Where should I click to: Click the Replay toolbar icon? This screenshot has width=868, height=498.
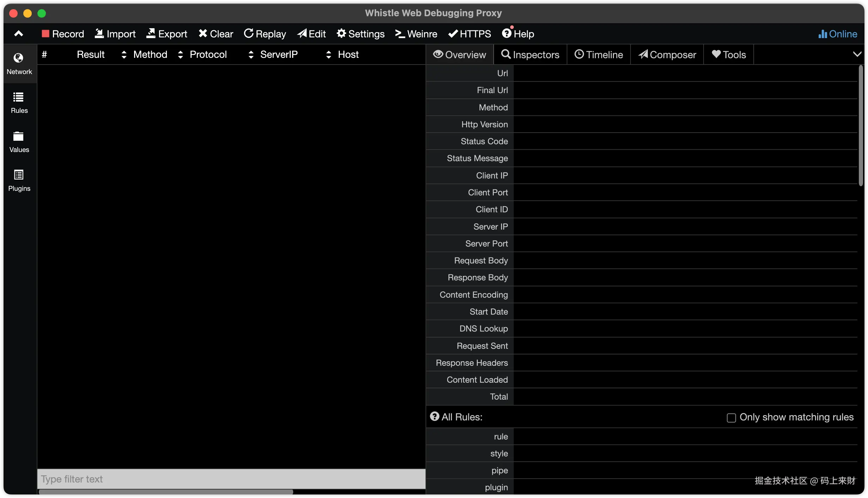coord(249,34)
